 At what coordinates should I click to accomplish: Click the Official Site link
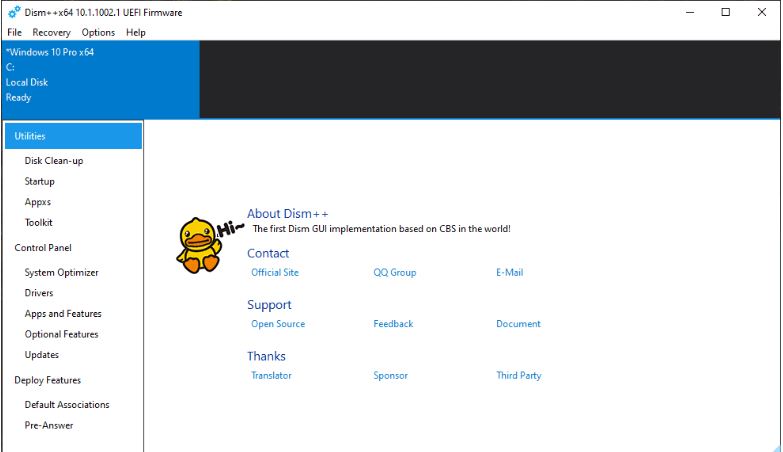(x=275, y=273)
